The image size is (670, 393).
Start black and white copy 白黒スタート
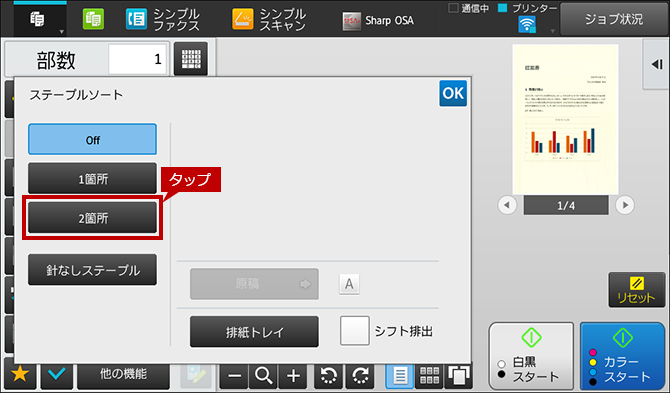(x=531, y=356)
